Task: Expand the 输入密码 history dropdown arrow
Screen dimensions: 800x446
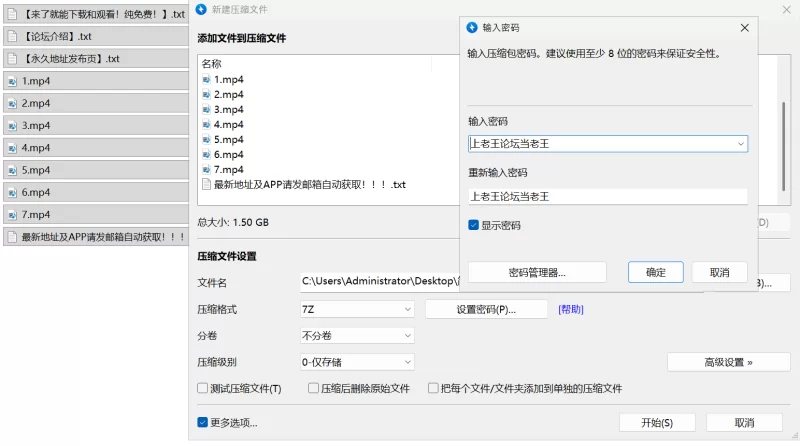Action: [x=740, y=144]
